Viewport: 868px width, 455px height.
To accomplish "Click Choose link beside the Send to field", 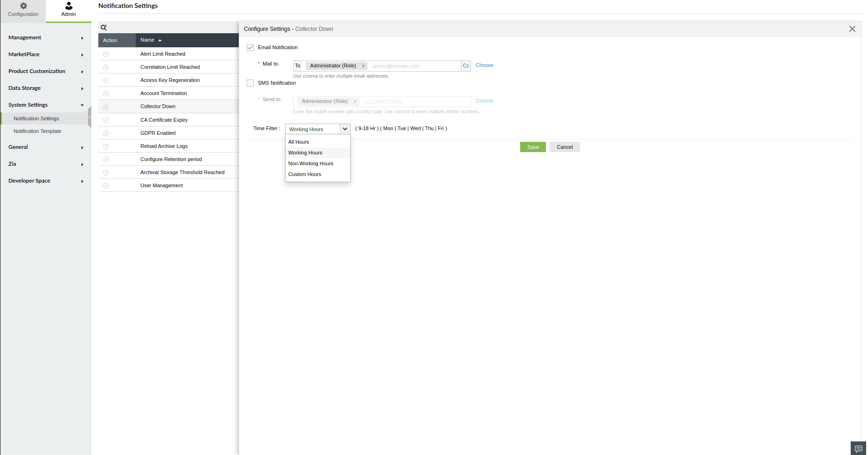I will pos(484,101).
